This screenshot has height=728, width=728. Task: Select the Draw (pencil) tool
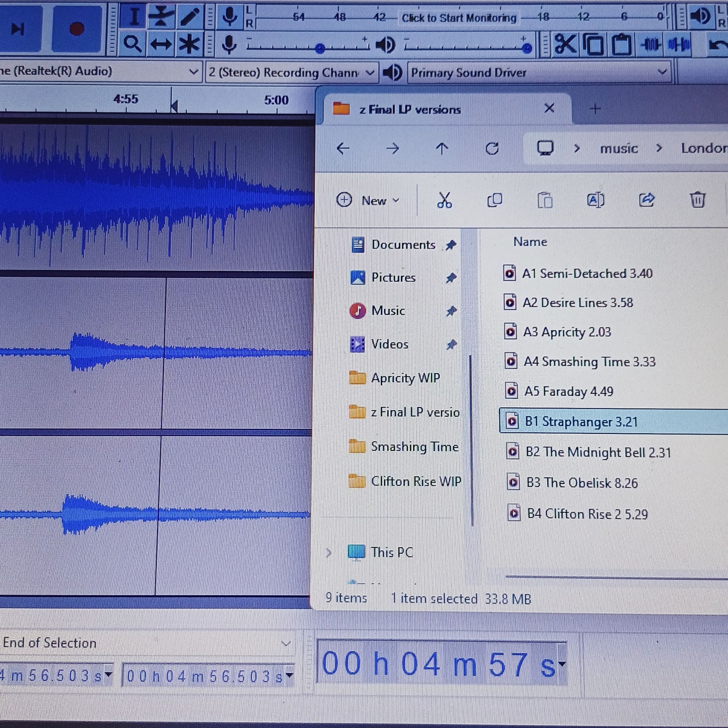click(x=189, y=17)
